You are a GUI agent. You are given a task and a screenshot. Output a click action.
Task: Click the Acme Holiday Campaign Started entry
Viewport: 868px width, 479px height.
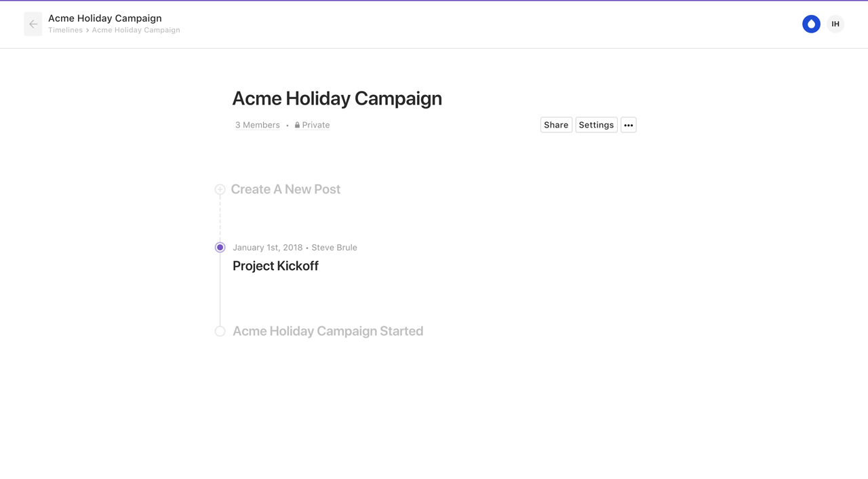click(x=328, y=331)
